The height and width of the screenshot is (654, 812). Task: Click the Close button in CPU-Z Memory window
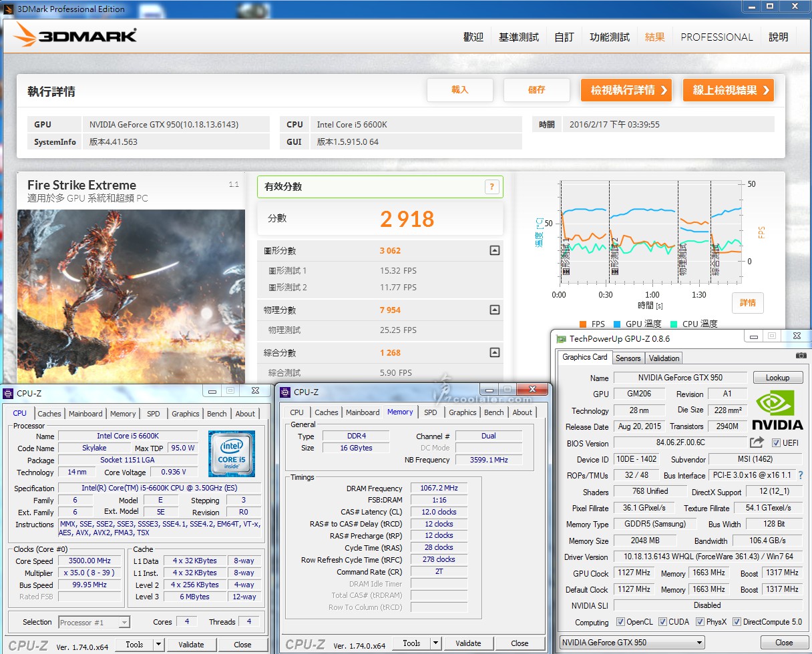520,643
